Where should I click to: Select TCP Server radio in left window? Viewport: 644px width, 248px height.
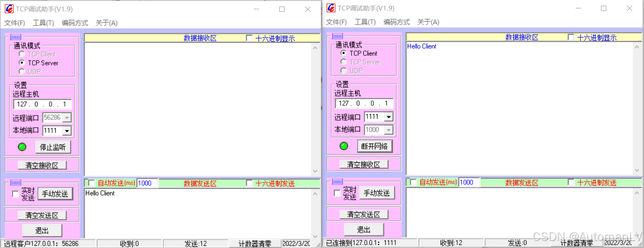(21, 63)
